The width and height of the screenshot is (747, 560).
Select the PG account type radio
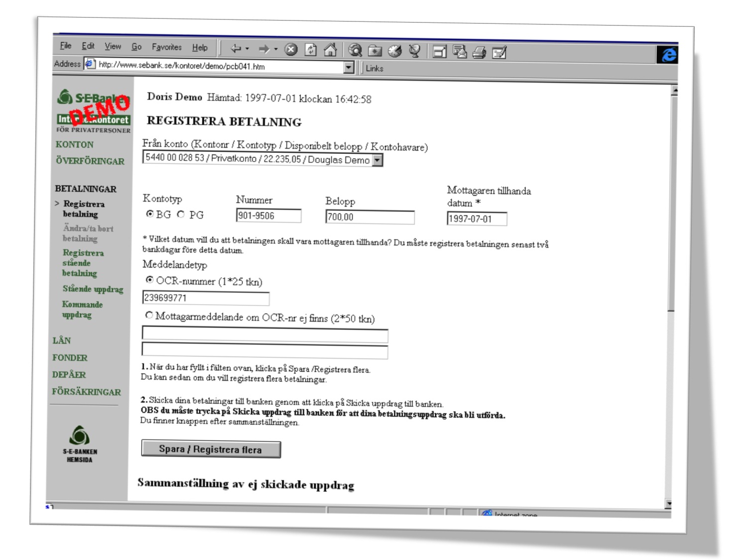(181, 214)
